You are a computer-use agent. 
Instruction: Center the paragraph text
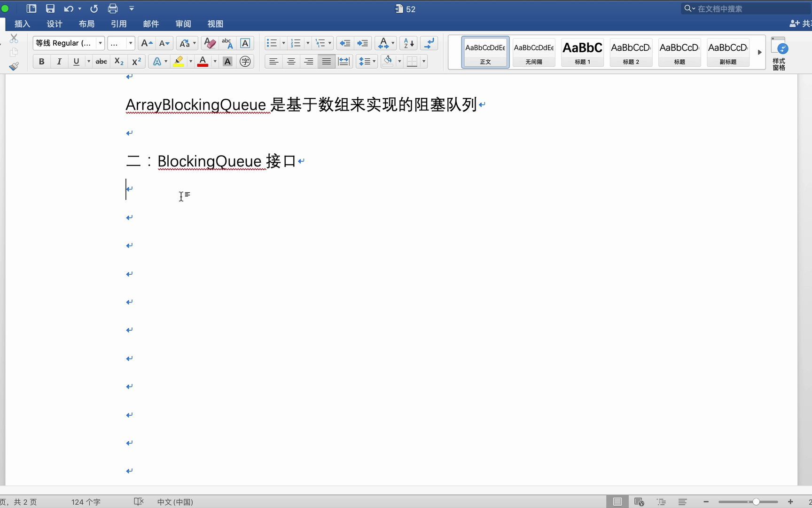(x=291, y=62)
